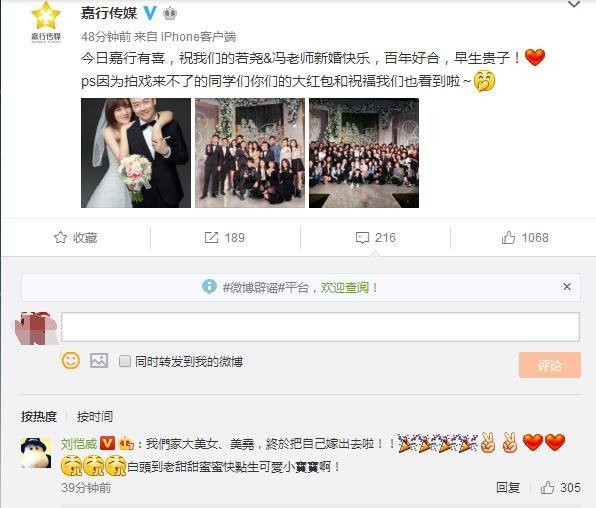Screen dimensions: 596x508
Task: Like 刘恺威's comment with thumbs-up 305
Action: coord(547,487)
